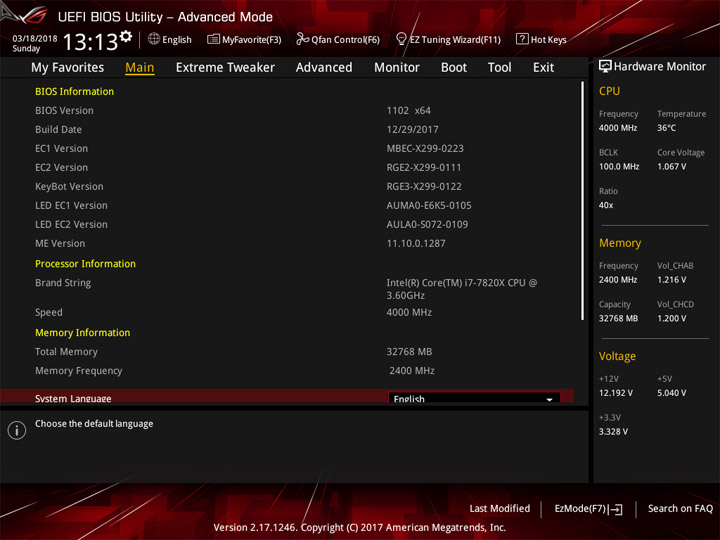Start EZ Tuning Wizard(F11)
The width and height of the screenshot is (720, 540).
[448, 39]
